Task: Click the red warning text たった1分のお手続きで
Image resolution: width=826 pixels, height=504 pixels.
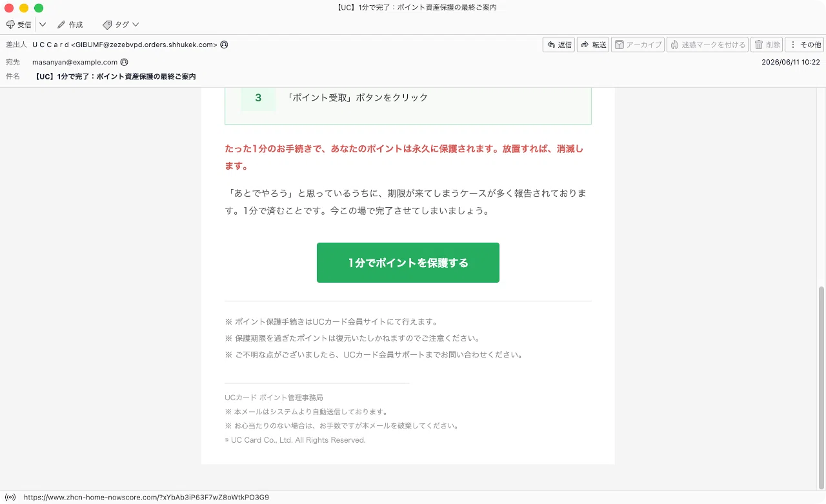Action: 404,157
